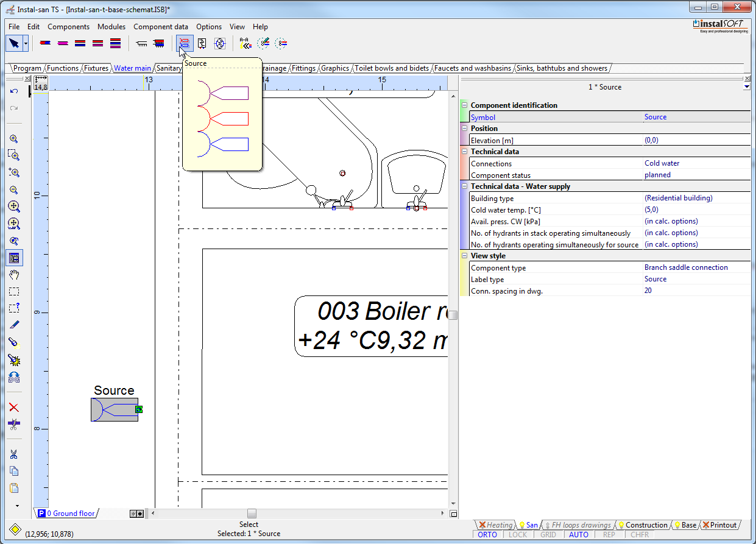Choose the red-magenta double pipe tool
756x544 pixels.
97,43
